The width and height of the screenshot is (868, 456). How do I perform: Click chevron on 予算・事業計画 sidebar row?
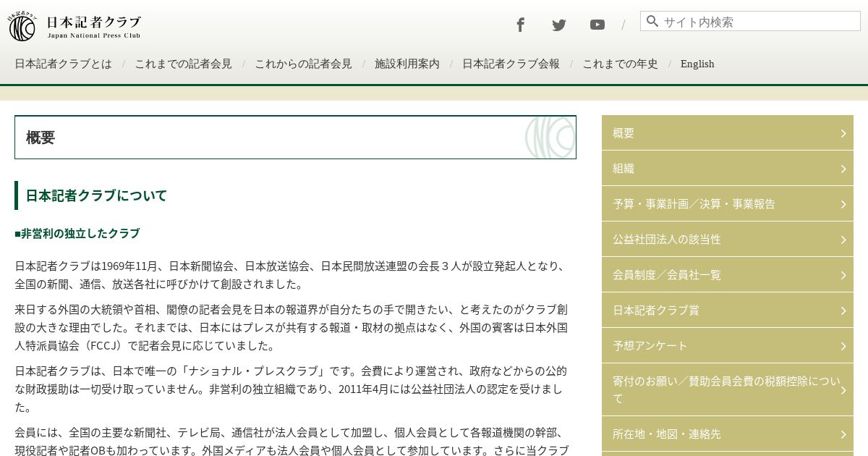(x=843, y=204)
